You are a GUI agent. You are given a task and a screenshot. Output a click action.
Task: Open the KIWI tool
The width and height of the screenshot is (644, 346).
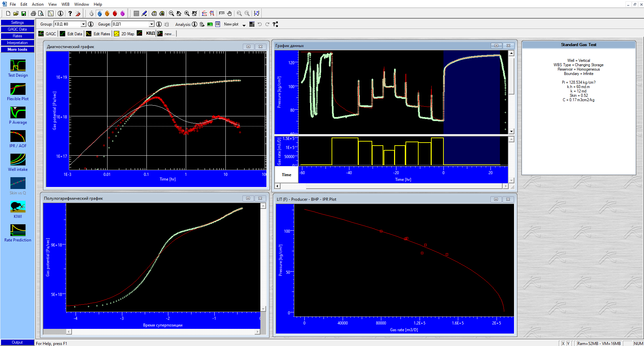pyautogui.click(x=18, y=209)
